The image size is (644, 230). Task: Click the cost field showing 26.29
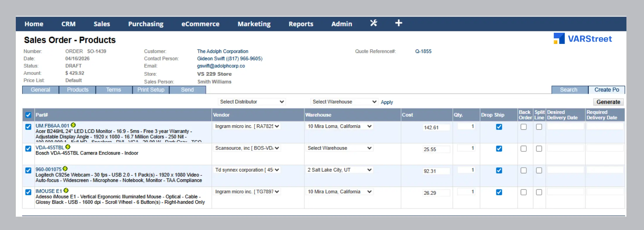pos(436,193)
